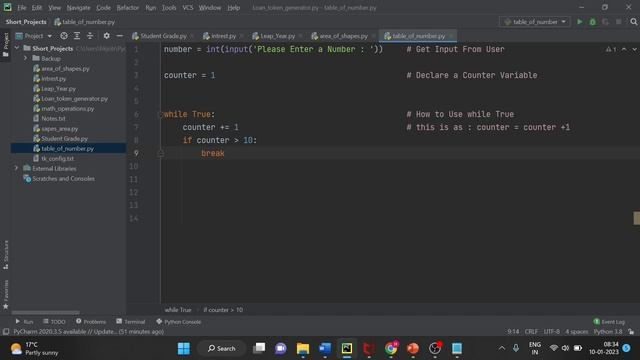Open Run tool window button
The height and width of the screenshot is (360, 640).
(24, 322)
